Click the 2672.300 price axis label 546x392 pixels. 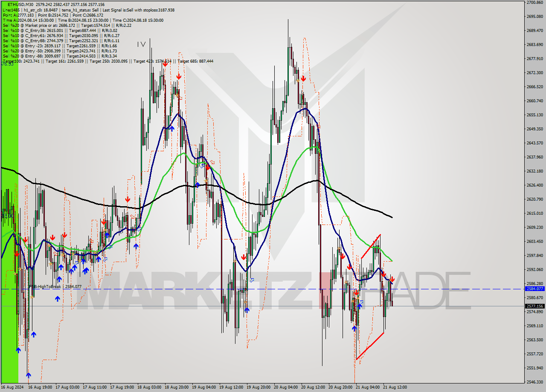click(x=535, y=73)
